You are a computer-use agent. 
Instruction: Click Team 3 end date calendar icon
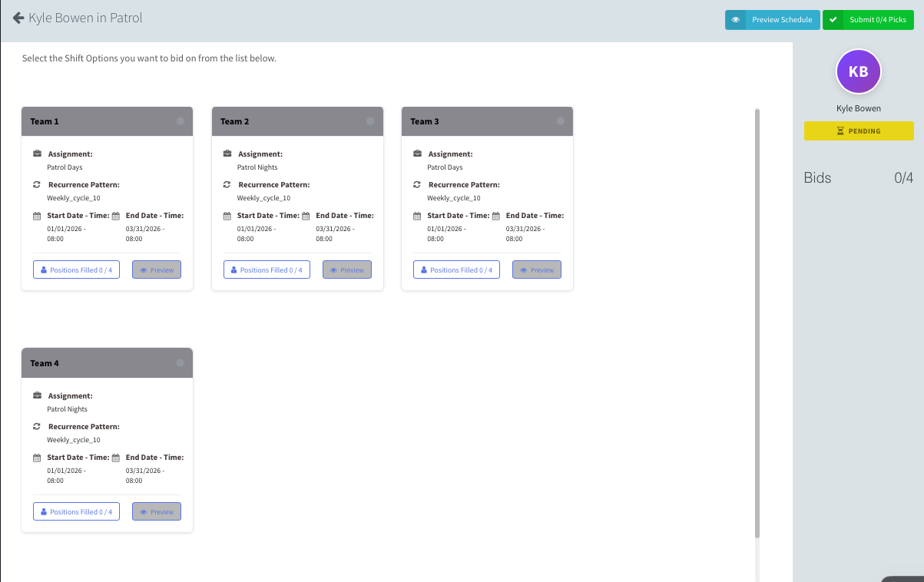coord(496,216)
